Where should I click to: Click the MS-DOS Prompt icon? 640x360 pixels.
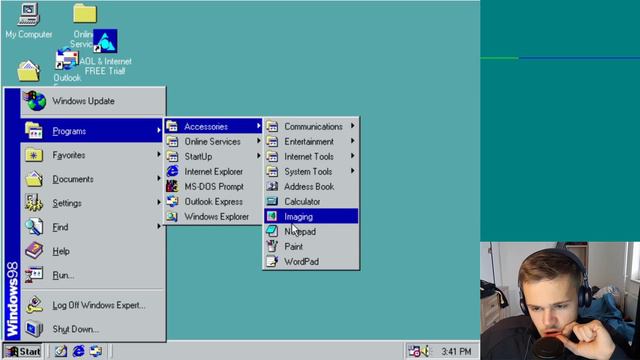tap(172, 187)
